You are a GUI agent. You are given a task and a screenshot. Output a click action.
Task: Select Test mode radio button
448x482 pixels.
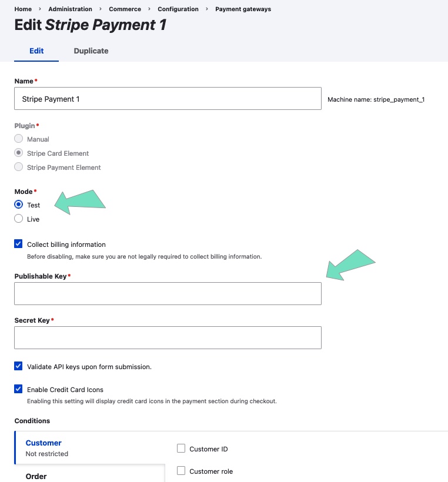18,205
